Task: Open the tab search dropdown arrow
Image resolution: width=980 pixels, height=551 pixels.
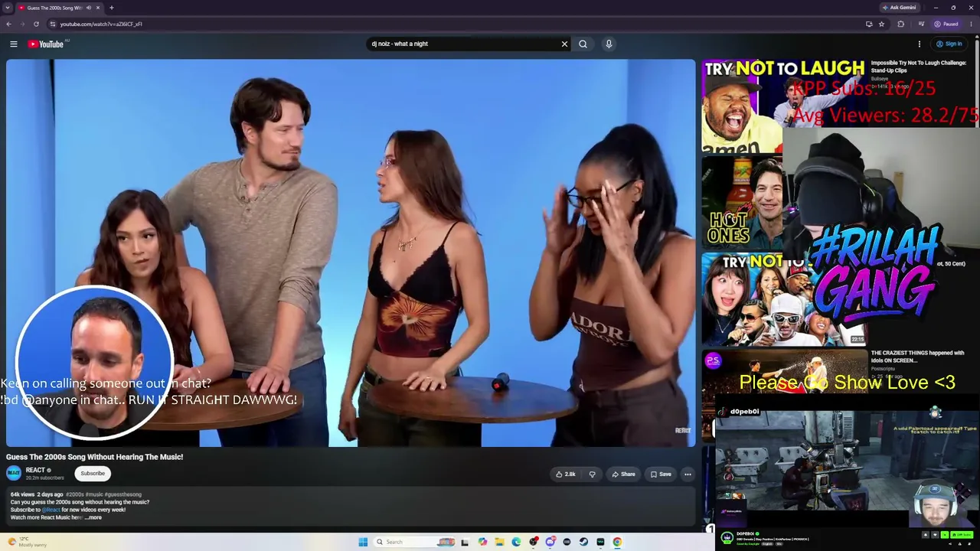Action: click(8, 8)
